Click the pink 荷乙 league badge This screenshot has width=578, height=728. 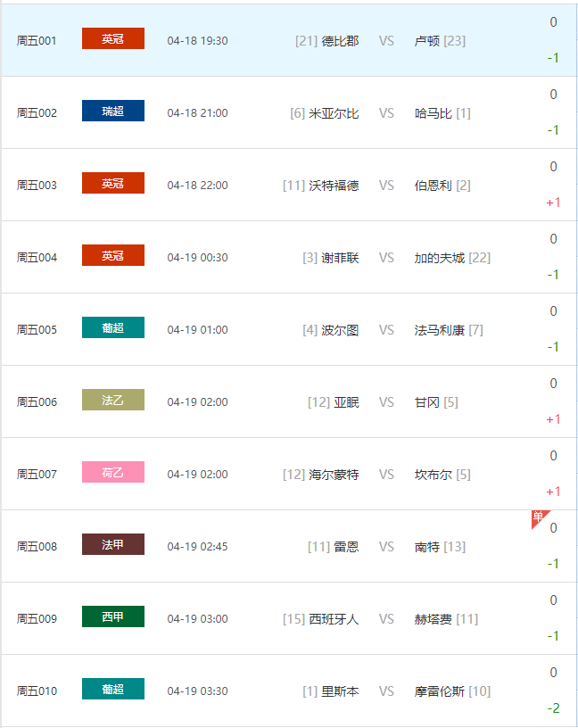[x=113, y=473]
